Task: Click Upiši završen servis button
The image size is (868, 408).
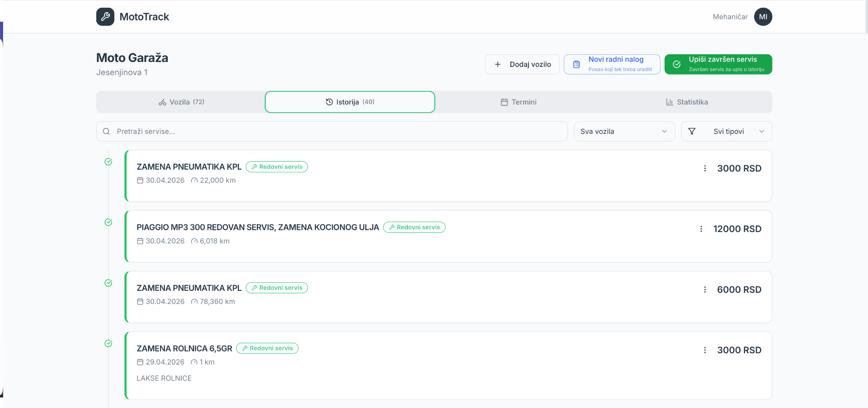Action: tap(718, 64)
